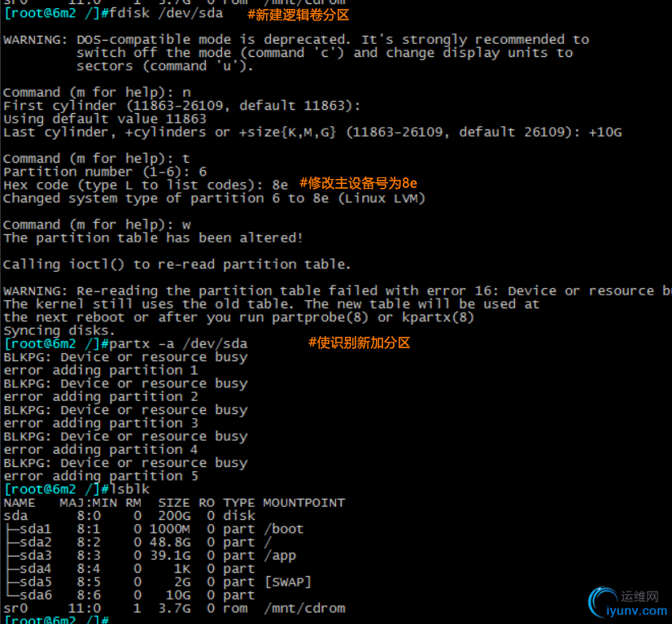Select orange comment '#新建逻辑卷分区'
This screenshot has width=672, height=624.
299,15
